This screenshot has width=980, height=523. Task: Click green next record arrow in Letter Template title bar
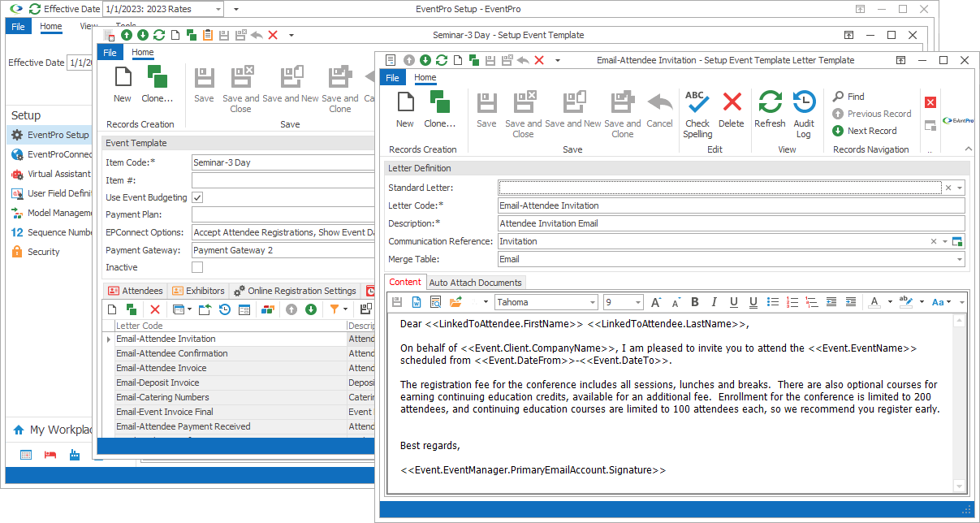click(425, 60)
